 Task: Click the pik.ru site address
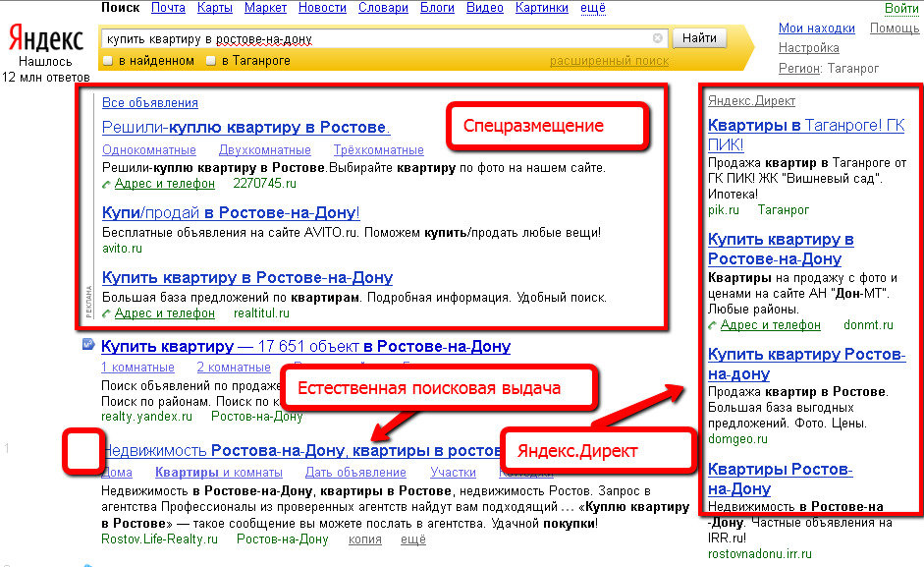click(723, 210)
